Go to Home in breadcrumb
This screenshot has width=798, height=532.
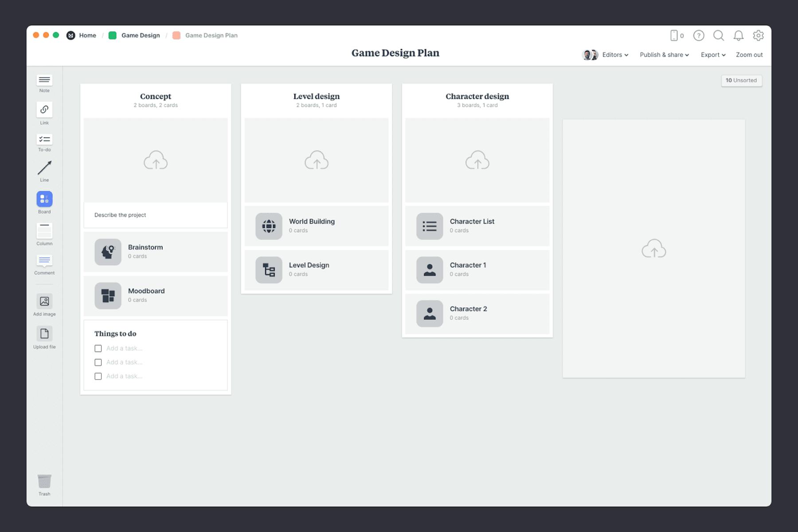tap(87, 35)
